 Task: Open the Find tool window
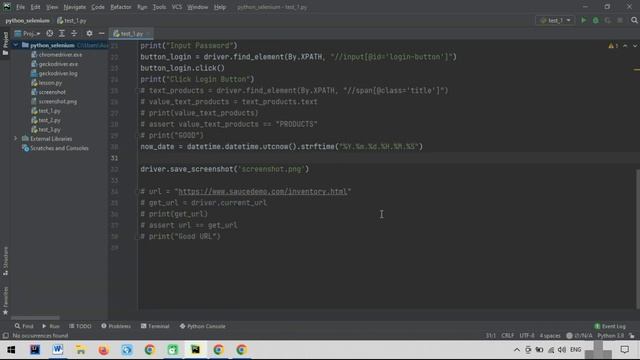tap(24, 326)
